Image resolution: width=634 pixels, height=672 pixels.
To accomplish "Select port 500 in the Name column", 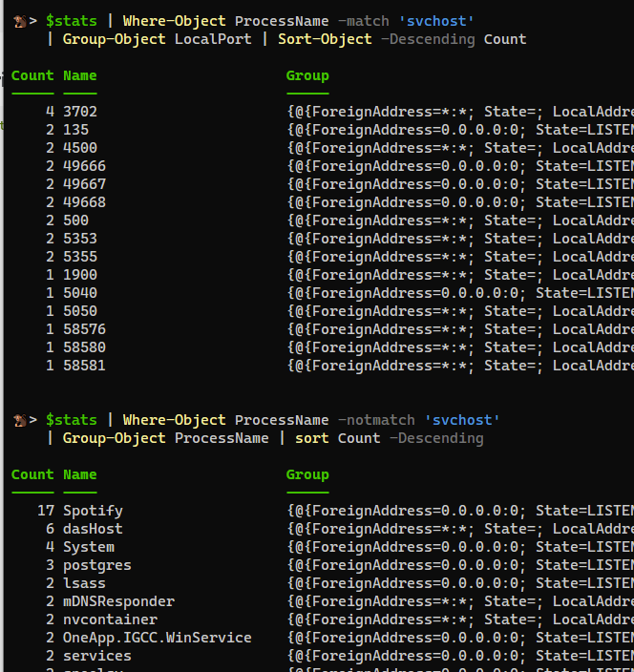I will [x=75, y=220].
